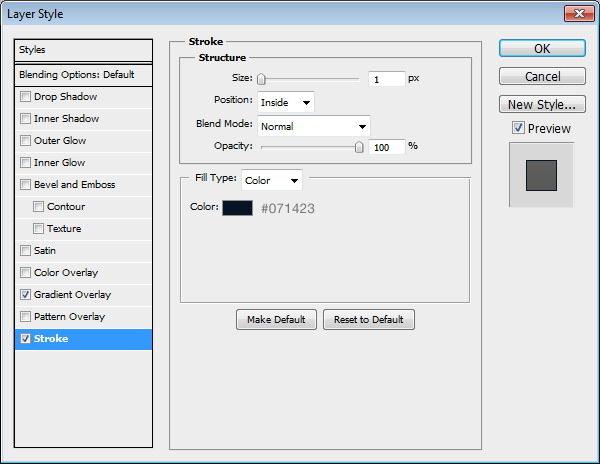Click the Opacity percent input field

pos(386,147)
